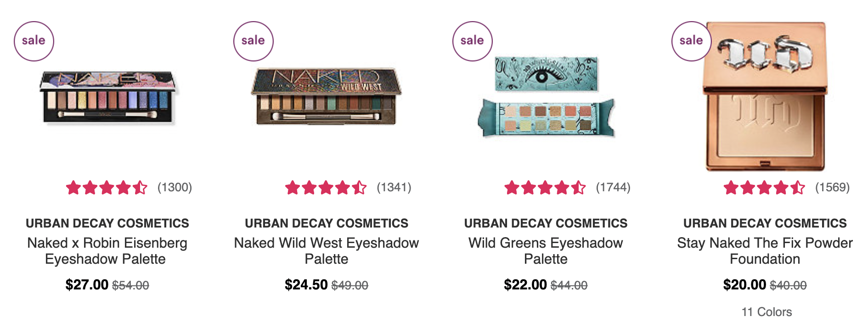This screenshot has height=333, width=868.
Task: Open the Naked x Robin Eisenberg palette image
Action: click(108, 97)
